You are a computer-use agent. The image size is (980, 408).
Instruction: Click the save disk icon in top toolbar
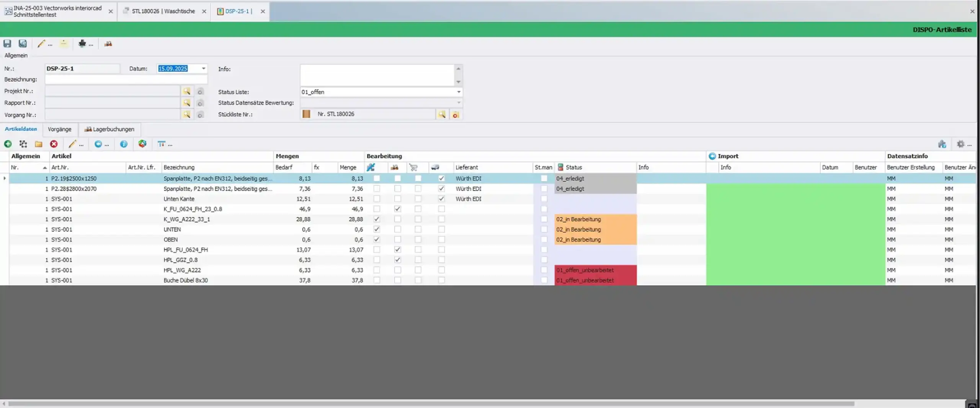point(7,44)
